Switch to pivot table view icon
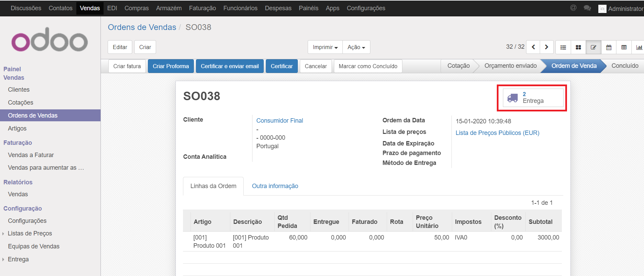 624,47
